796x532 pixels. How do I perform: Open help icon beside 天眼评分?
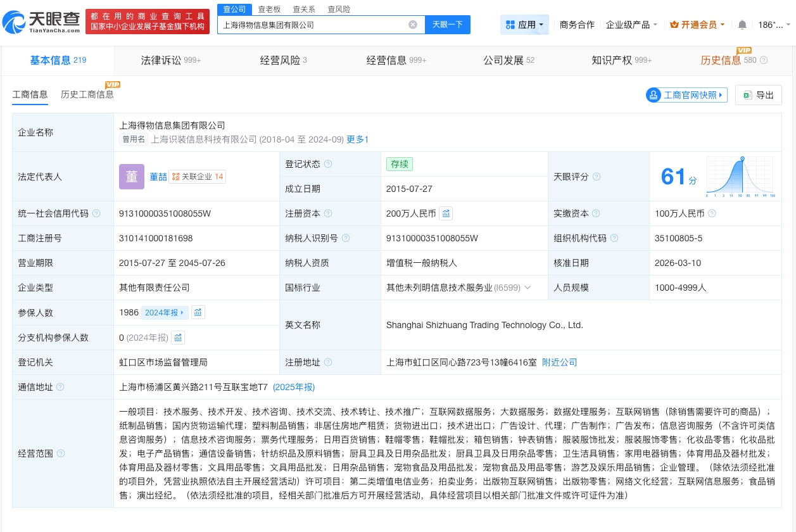click(x=597, y=177)
